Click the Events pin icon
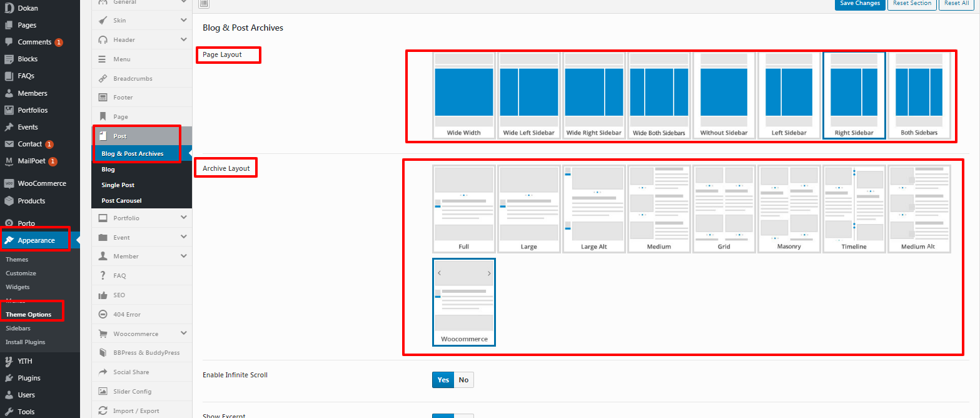980x418 pixels. tap(9, 127)
